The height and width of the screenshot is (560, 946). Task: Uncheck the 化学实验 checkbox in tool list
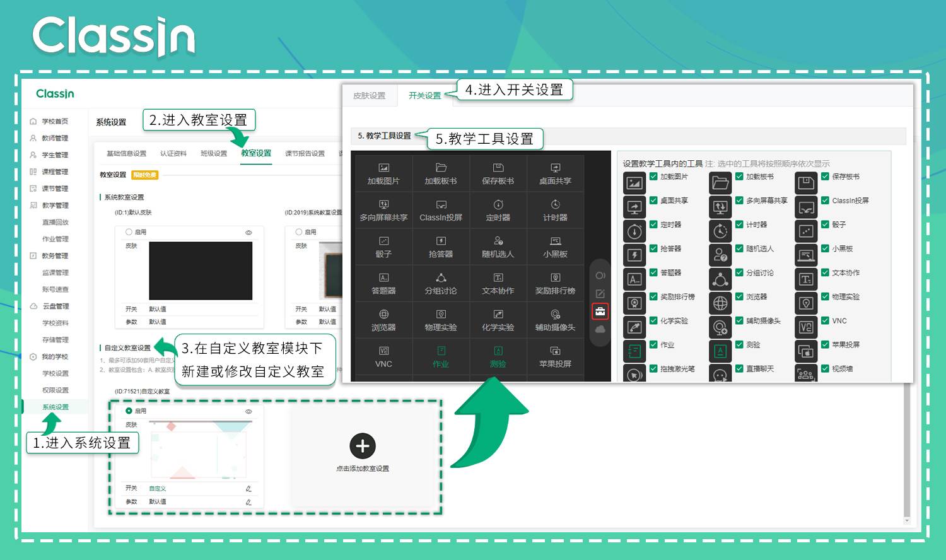[x=653, y=320]
